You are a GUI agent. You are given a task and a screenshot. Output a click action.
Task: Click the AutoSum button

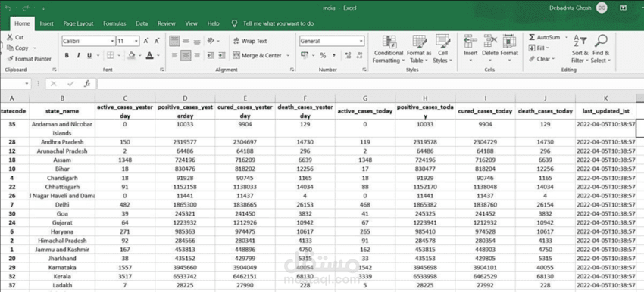pos(545,37)
